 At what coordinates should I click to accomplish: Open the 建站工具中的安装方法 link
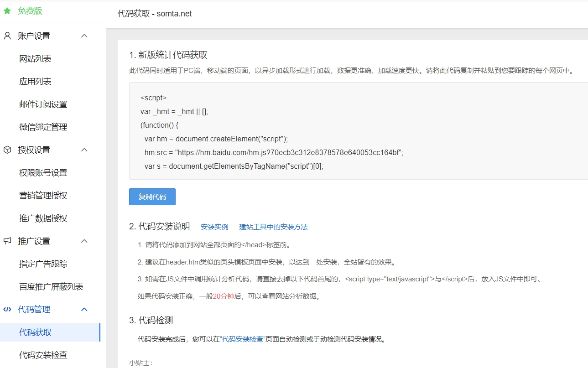click(274, 227)
